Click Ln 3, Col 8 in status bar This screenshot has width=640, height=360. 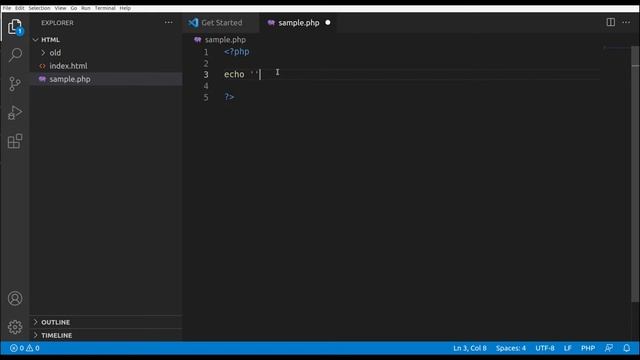pyautogui.click(x=470, y=348)
